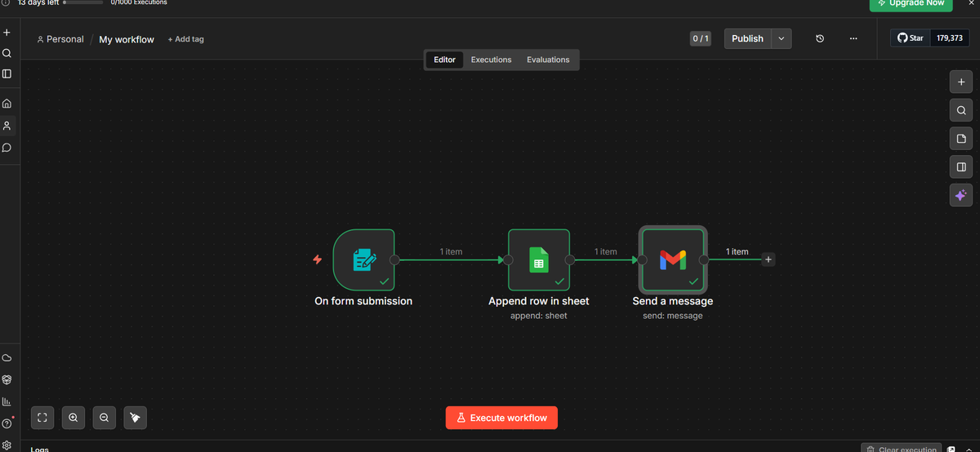This screenshot has height=452, width=980.
Task: Click the tidy up broom icon
Action: tap(136, 418)
